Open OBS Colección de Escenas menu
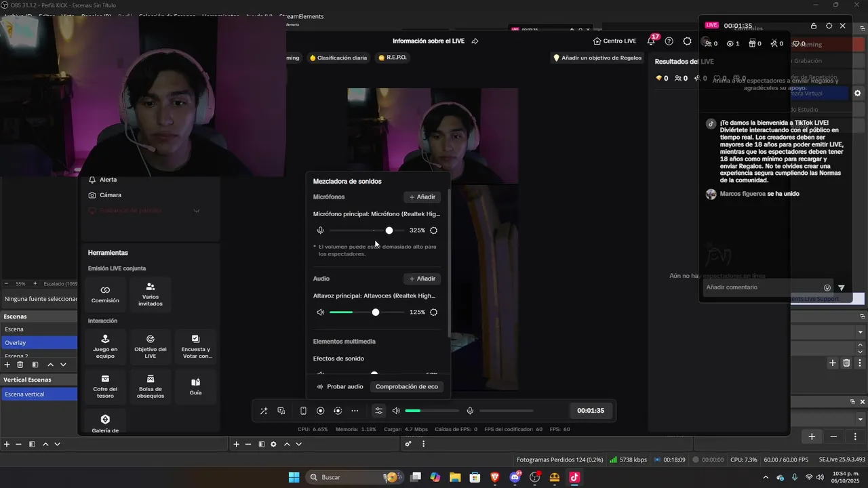The height and width of the screenshot is (488, 868). [166, 16]
